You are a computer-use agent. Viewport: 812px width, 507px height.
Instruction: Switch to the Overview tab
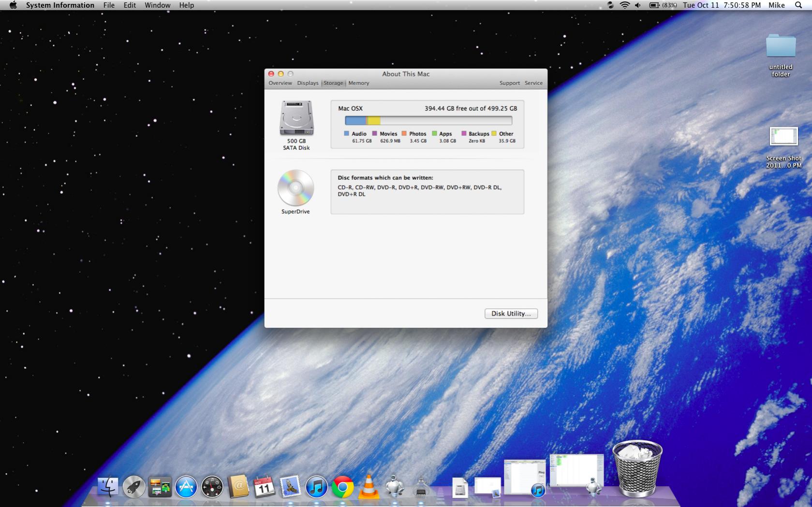[280, 83]
